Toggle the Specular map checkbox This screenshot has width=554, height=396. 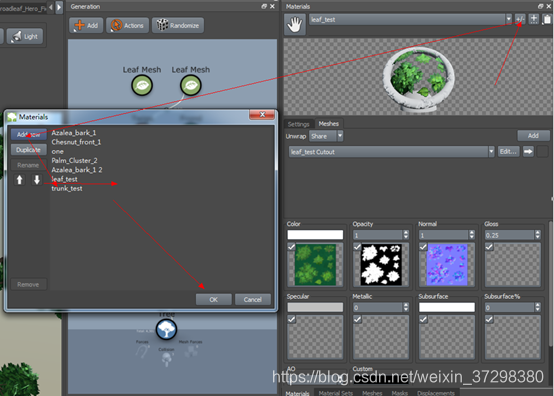click(x=291, y=319)
